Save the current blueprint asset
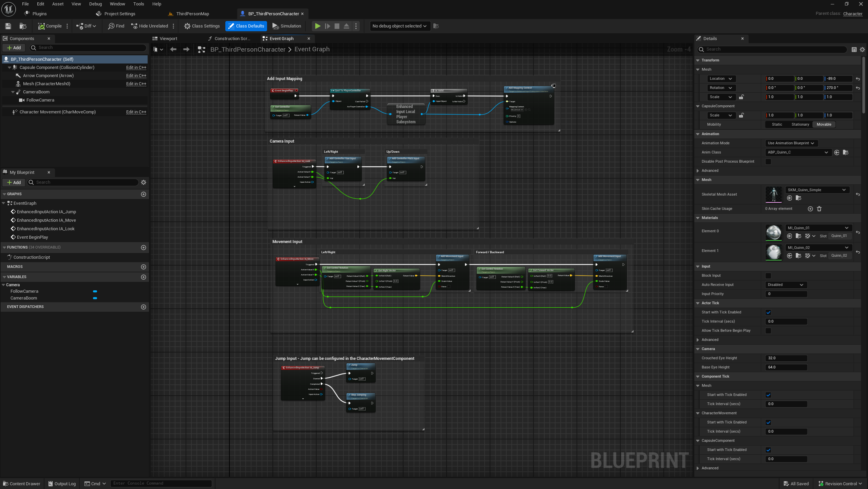 coord(8,26)
